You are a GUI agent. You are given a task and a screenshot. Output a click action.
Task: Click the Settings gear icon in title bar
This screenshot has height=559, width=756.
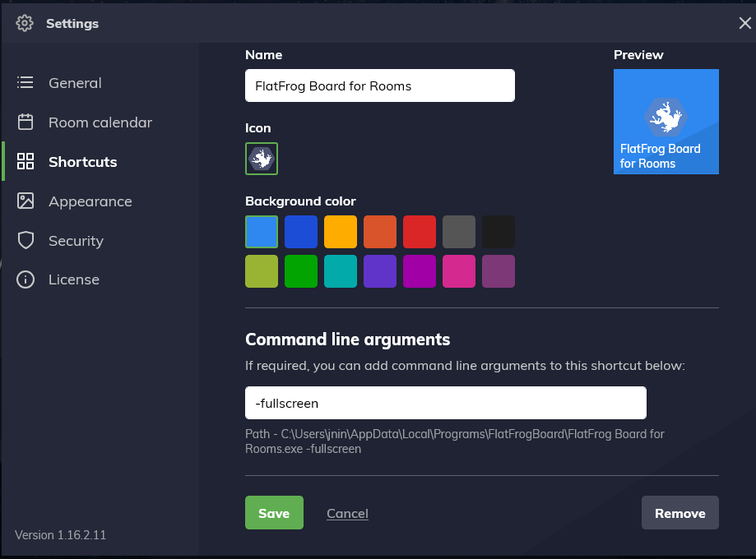coord(25,23)
